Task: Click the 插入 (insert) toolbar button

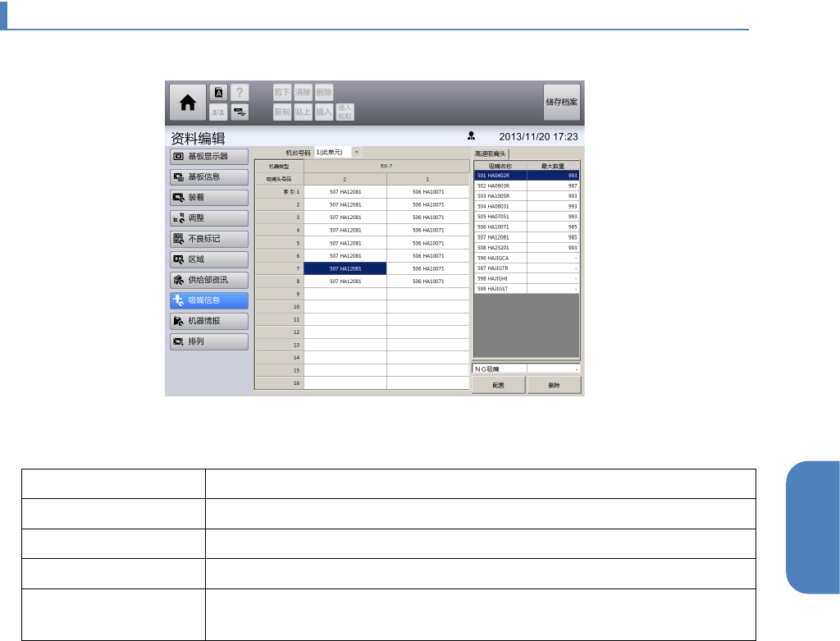Action: click(323, 112)
